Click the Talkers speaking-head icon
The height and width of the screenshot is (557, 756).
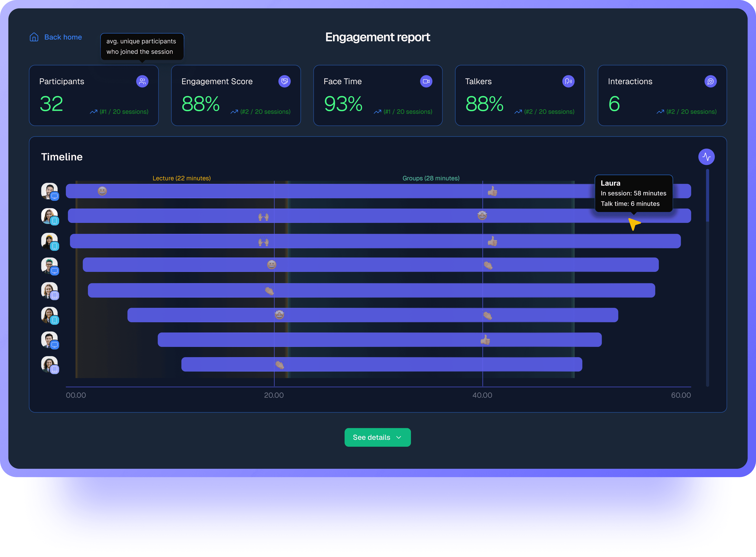point(568,81)
